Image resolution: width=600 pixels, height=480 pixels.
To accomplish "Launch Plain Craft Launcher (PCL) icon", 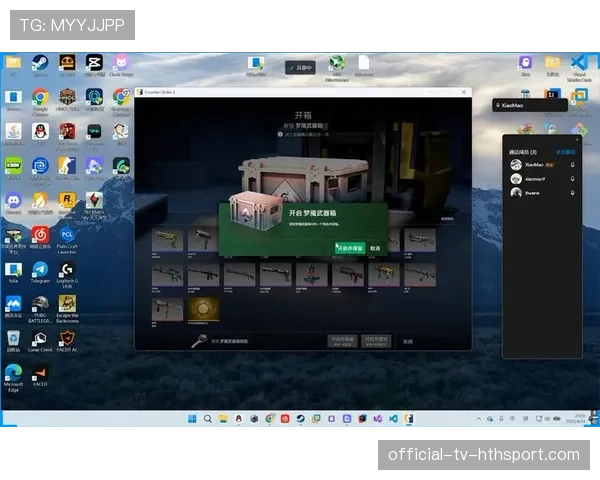I will [67, 235].
